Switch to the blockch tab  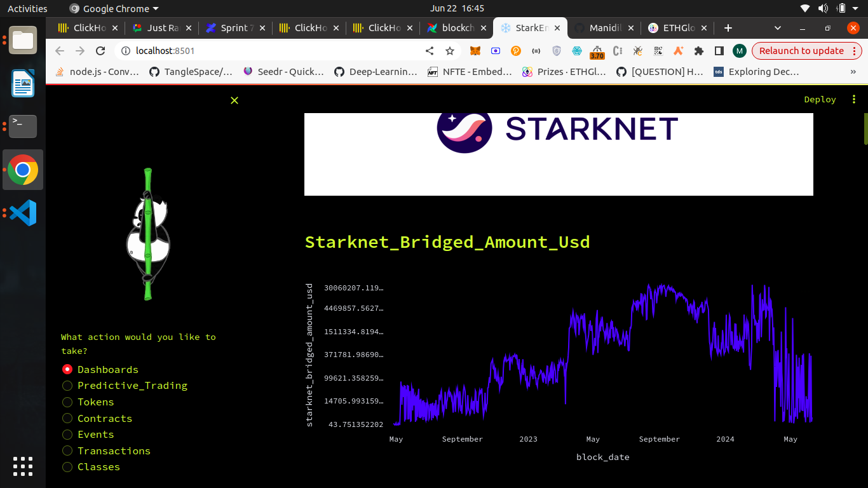point(456,28)
